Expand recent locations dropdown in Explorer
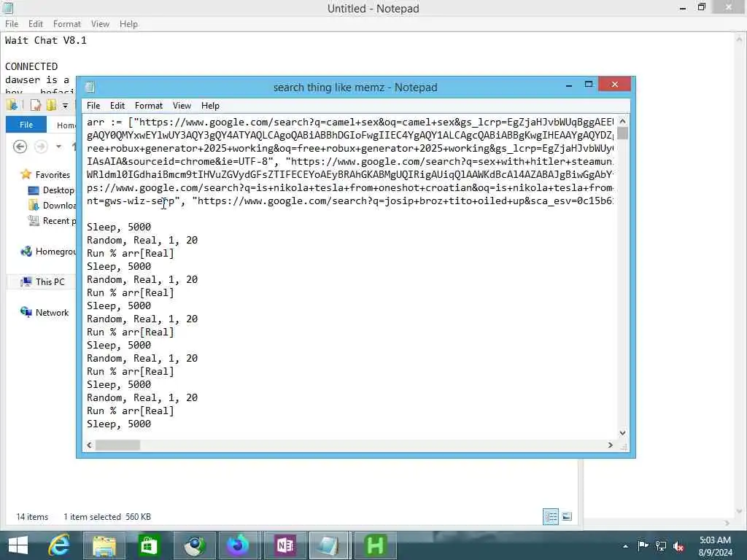The height and width of the screenshot is (560, 747). [58, 147]
